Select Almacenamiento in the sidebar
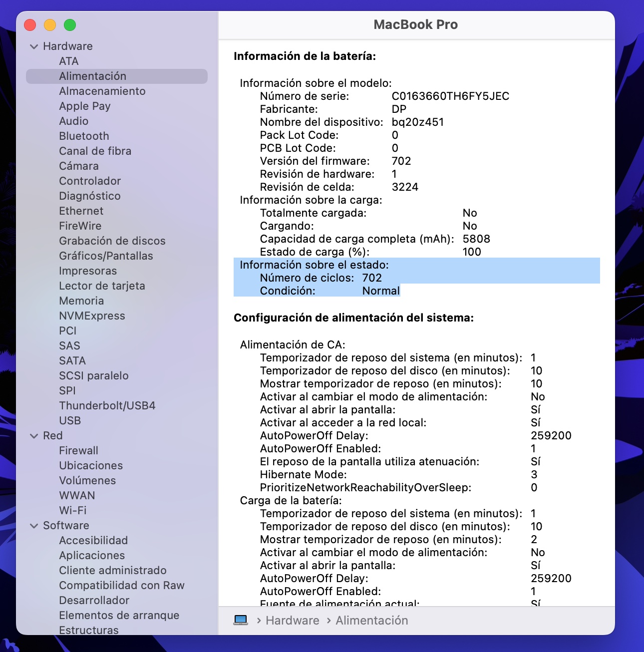 coord(102,91)
